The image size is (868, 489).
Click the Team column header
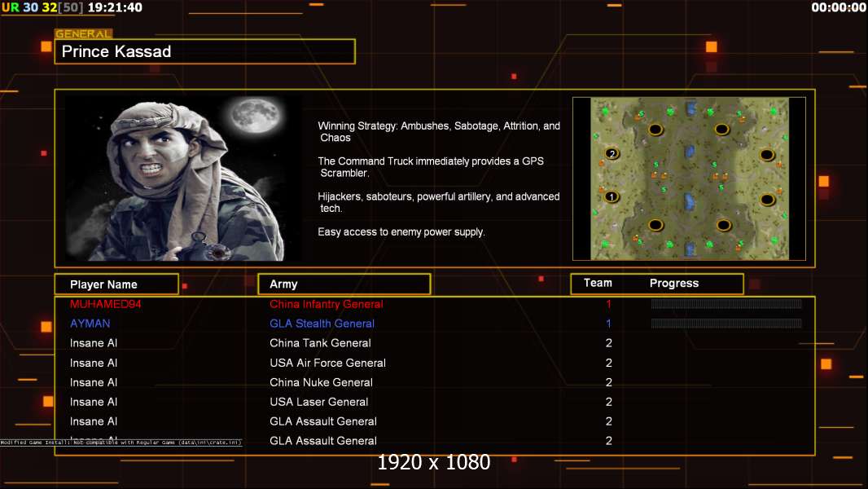(x=598, y=283)
